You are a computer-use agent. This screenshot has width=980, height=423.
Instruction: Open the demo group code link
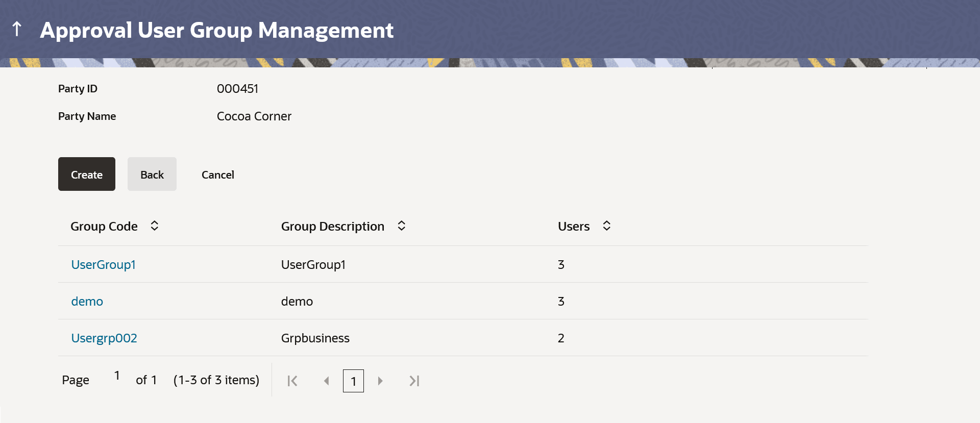tap(87, 302)
